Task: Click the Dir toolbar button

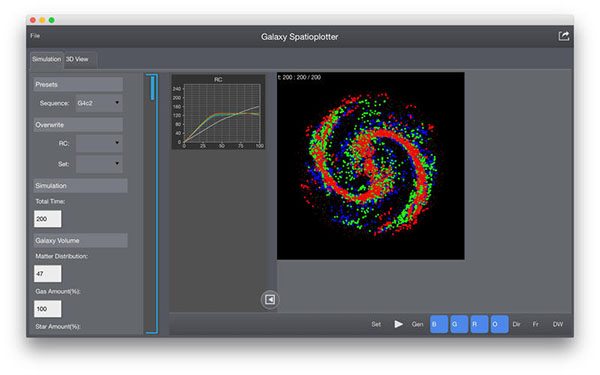Action: 516,324
